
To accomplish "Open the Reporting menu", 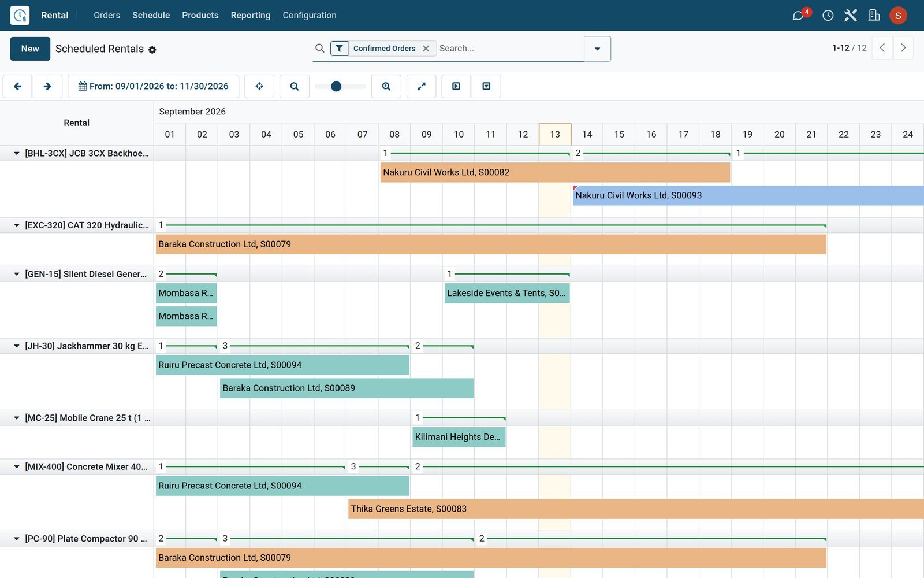I will pyautogui.click(x=250, y=16).
